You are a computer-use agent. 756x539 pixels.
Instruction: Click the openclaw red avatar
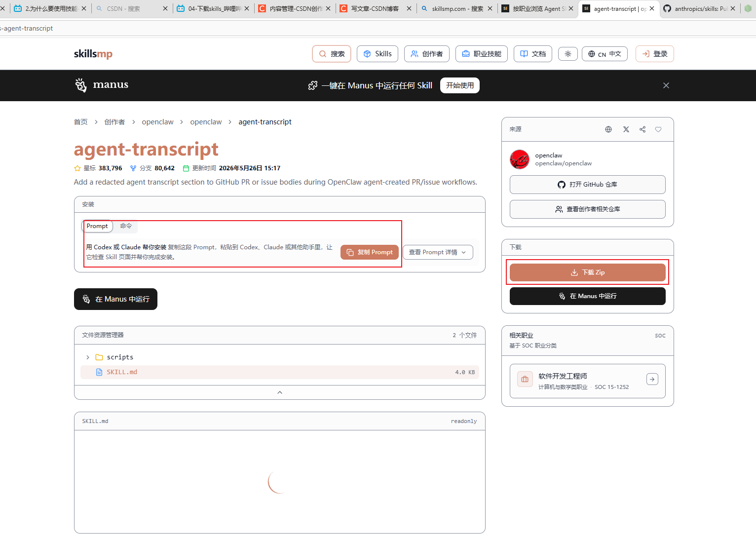pyautogui.click(x=520, y=159)
